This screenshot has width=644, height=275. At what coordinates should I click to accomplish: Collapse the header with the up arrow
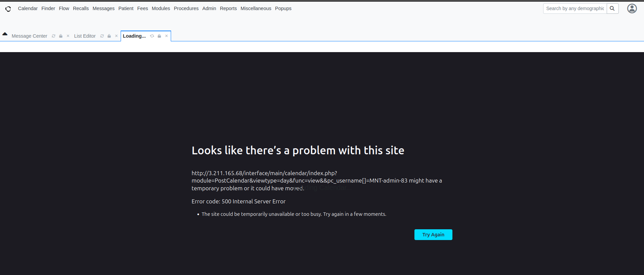pyautogui.click(x=5, y=34)
